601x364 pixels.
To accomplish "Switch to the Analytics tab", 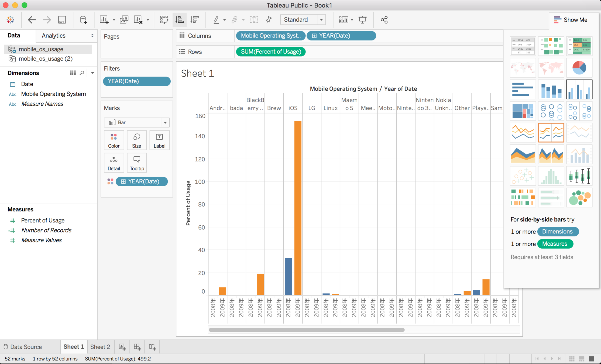I will pyautogui.click(x=54, y=36).
